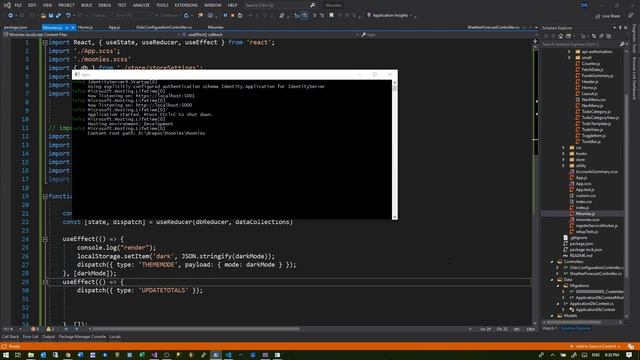Click the editor horizontal scrollbar
640x360 pixels.
point(196,329)
